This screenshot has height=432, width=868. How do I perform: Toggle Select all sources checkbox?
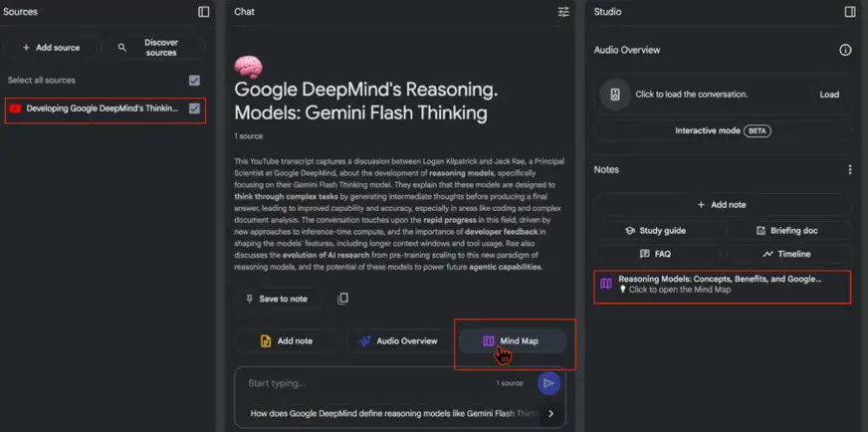194,81
